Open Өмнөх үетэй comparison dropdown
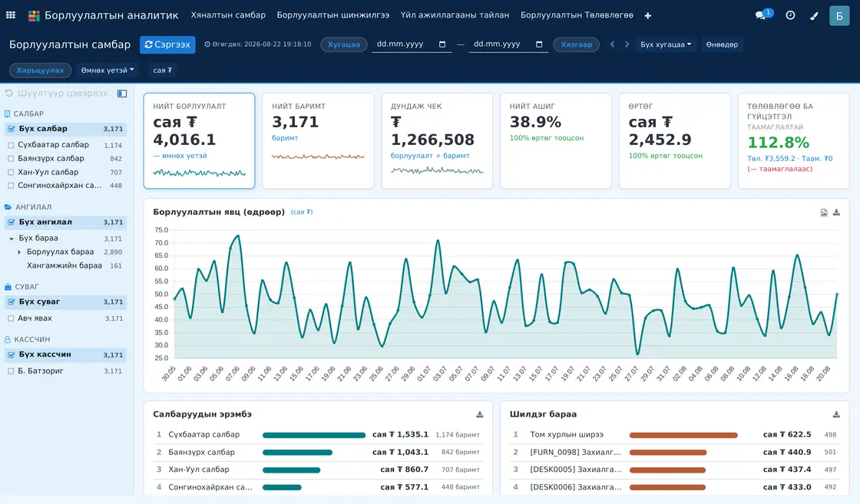860x504 pixels. click(x=107, y=70)
